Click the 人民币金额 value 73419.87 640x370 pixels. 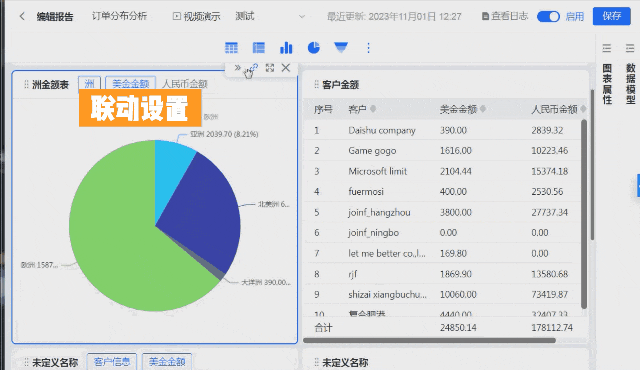coord(549,294)
